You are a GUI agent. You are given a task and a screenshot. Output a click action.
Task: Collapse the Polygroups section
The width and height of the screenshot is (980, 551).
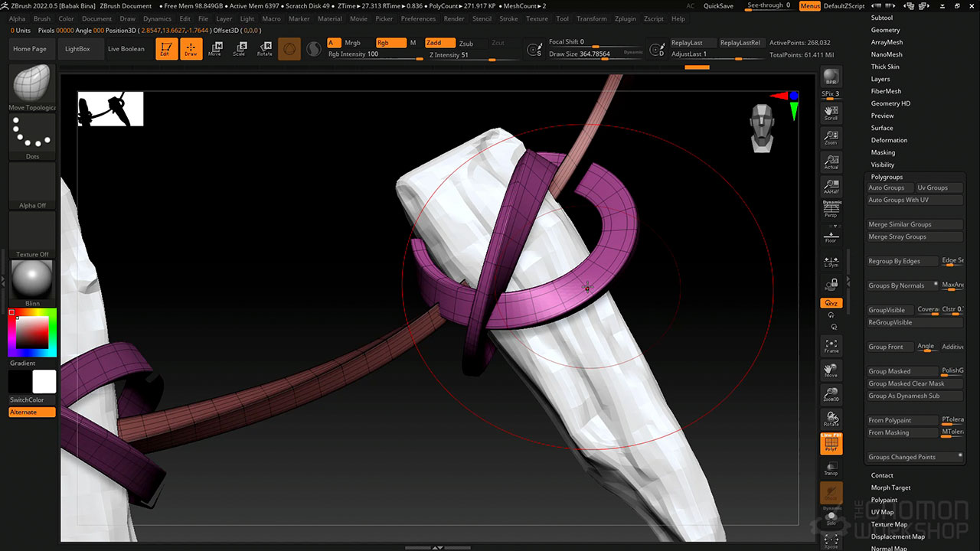(887, 177)
